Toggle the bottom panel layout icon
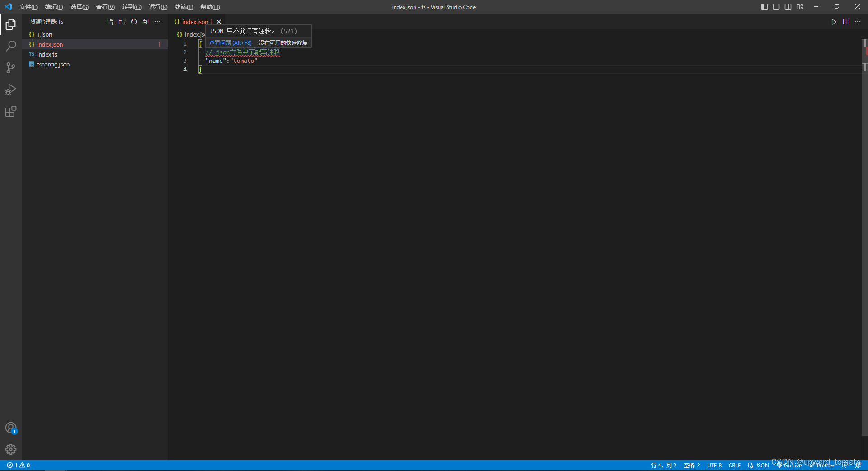This screenshot has width=868, height=471. pos(776,7)
